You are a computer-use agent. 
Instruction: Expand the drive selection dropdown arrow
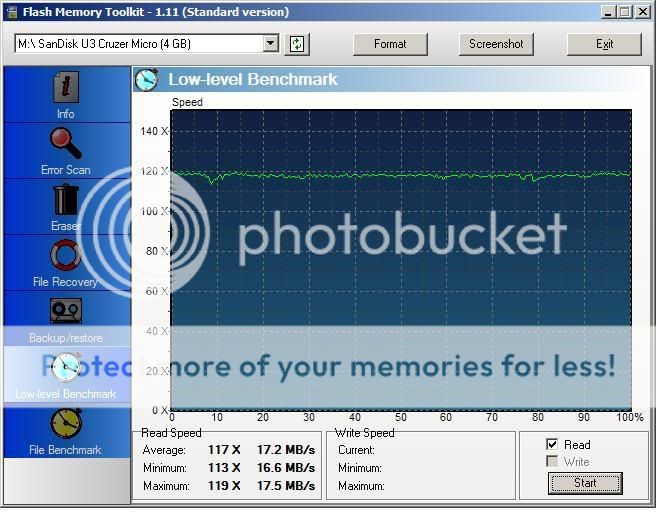pos(271,44)
